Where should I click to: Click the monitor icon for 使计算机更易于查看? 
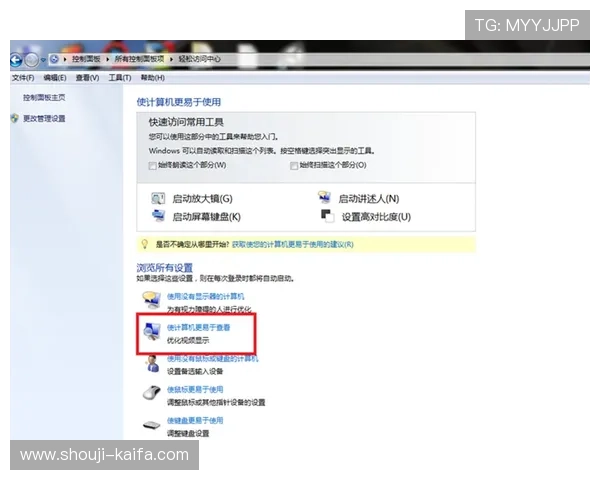click(x=152, y=331)
